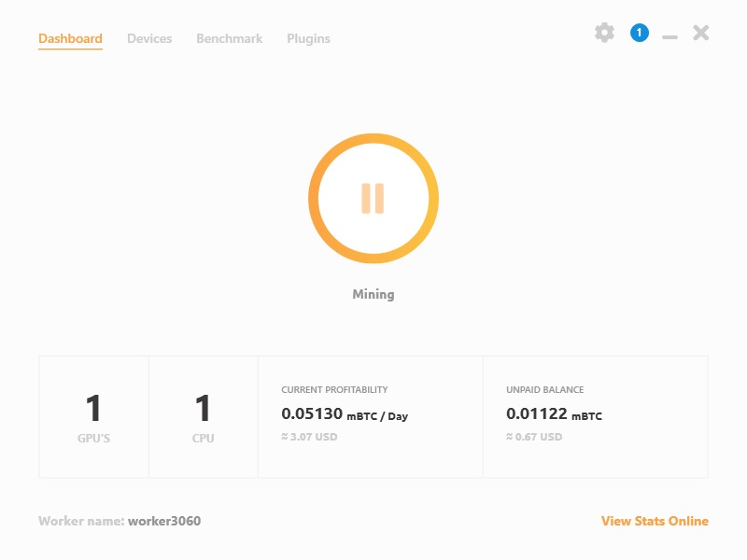Click the worker3060 worker name
This screenshot has width=747, height=560.
(x=164, y=521)
